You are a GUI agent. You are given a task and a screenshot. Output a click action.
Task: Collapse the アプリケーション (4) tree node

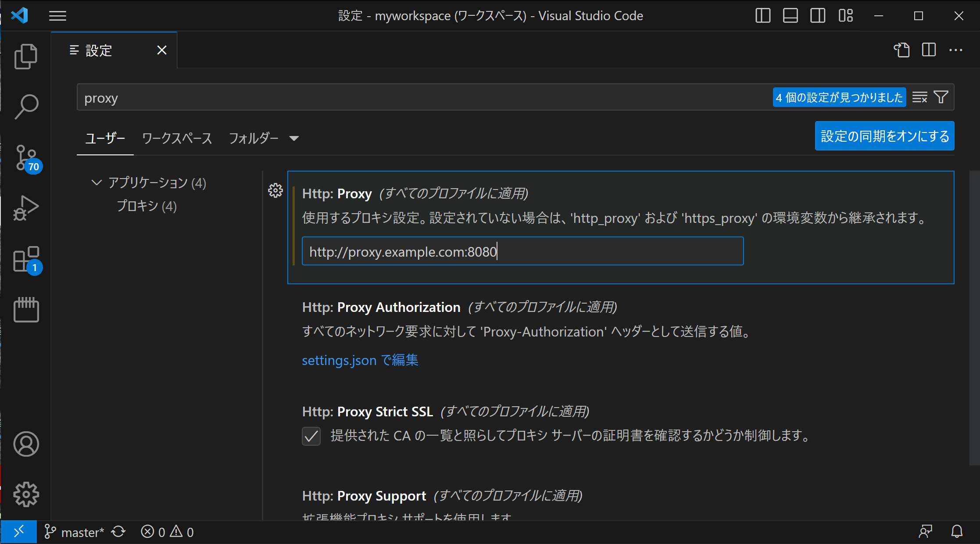point(96,183)
